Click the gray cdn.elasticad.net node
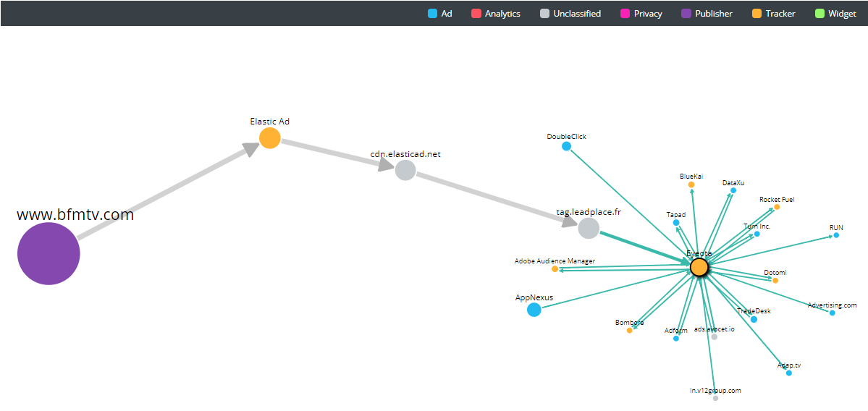Screen dimensions: 868x411 (x=405, y=170)
